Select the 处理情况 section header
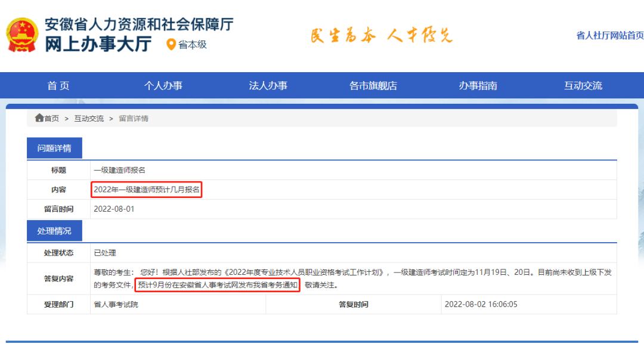Image resolution: width=644 pixels, height=347 pixels. click(54, 231)
